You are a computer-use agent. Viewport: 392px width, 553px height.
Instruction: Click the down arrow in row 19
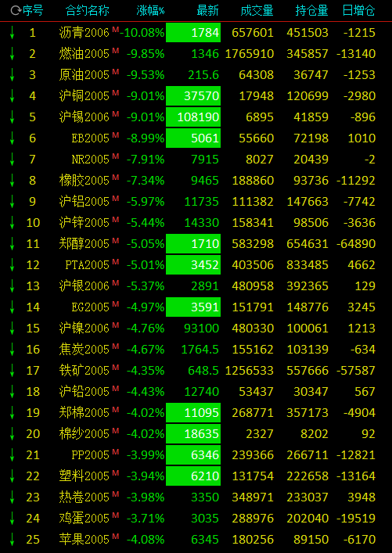pos(12,413)
